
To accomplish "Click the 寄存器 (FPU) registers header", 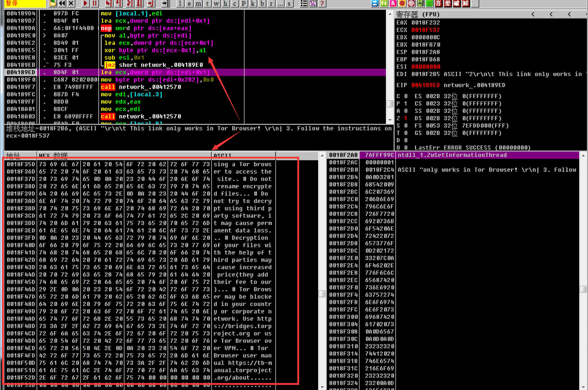I will (418, 14).
